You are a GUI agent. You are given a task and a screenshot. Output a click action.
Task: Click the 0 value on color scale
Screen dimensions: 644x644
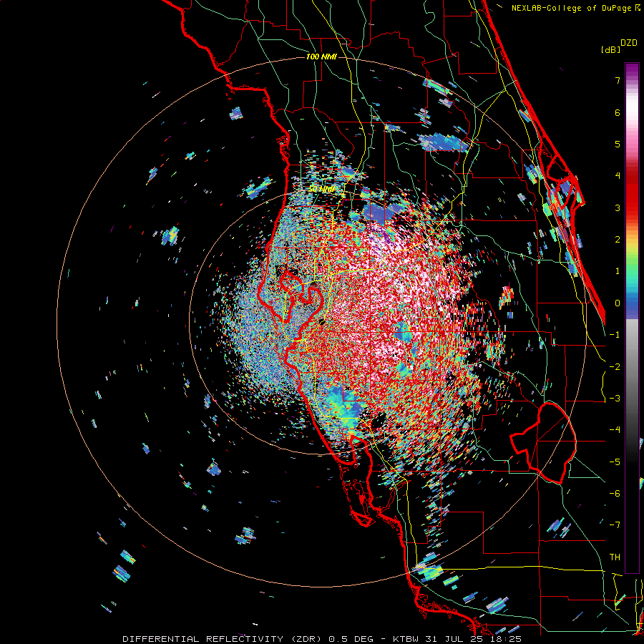618,303
